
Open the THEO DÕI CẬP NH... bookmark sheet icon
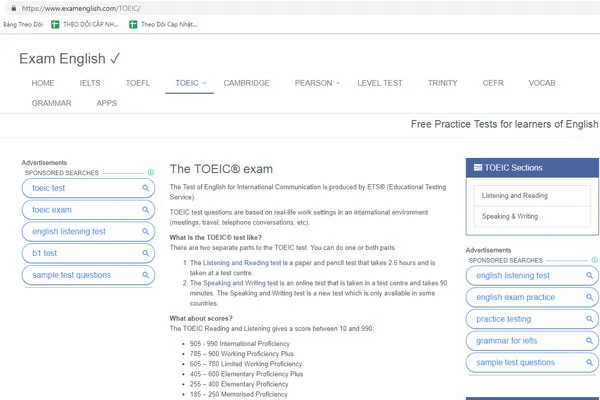(x=55, y=24)
